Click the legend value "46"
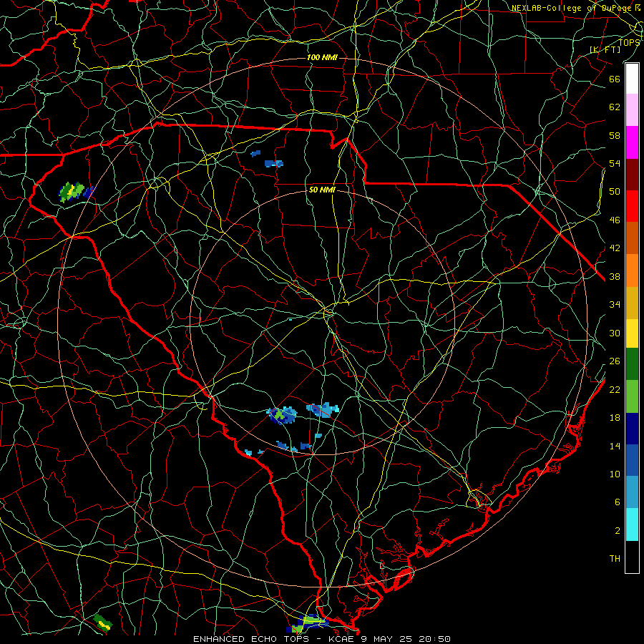The width and height of the screenshot is (644, 644). click(615, 220)
